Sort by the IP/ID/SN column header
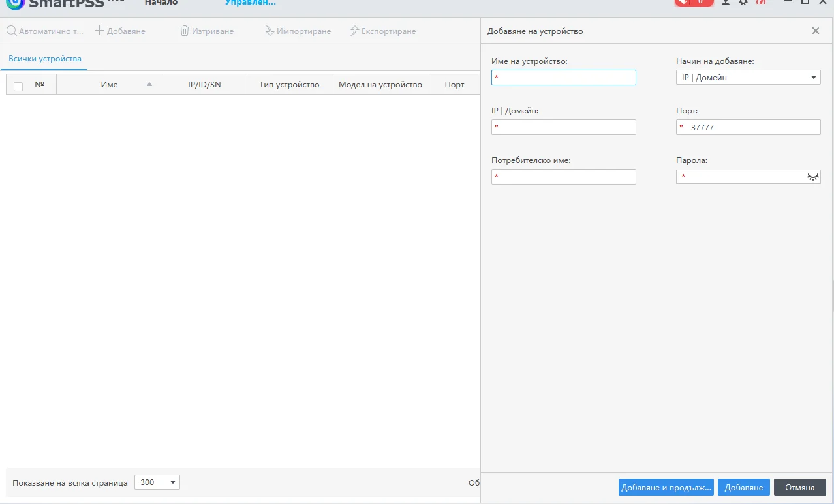 coord(204,85)
